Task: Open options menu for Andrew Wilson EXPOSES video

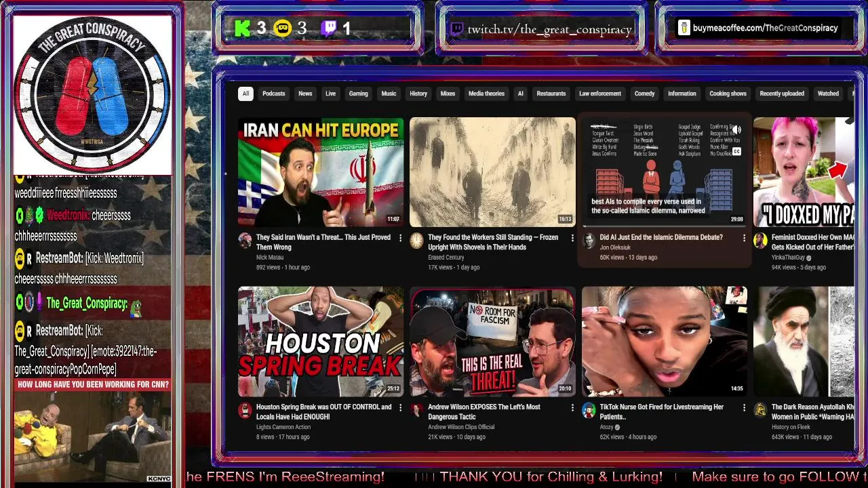Action: (x=572, y=407)
